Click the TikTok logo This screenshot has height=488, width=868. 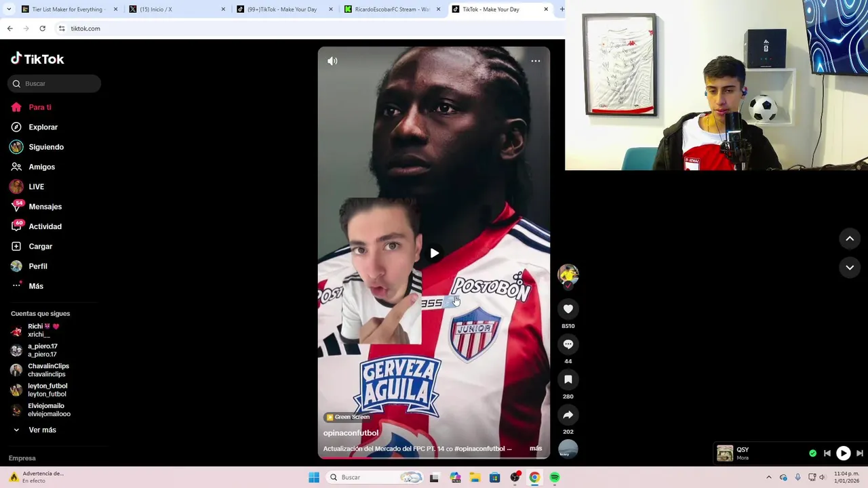coord(37,59)
